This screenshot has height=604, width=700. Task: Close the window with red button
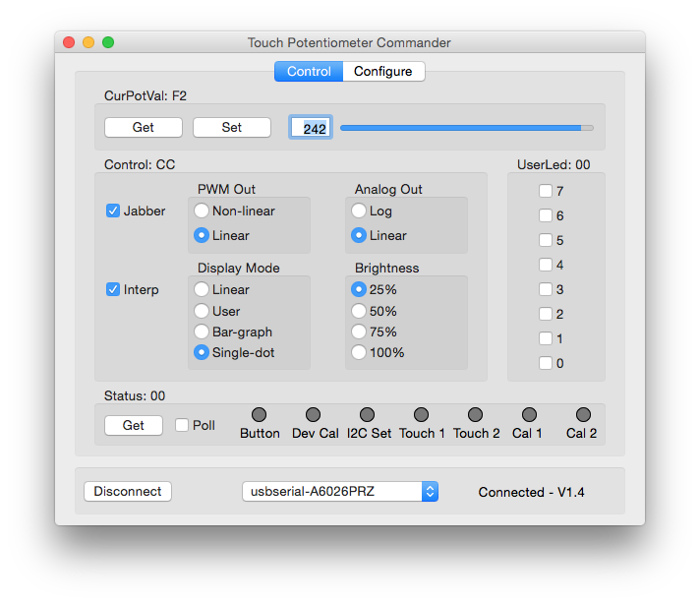69,42
